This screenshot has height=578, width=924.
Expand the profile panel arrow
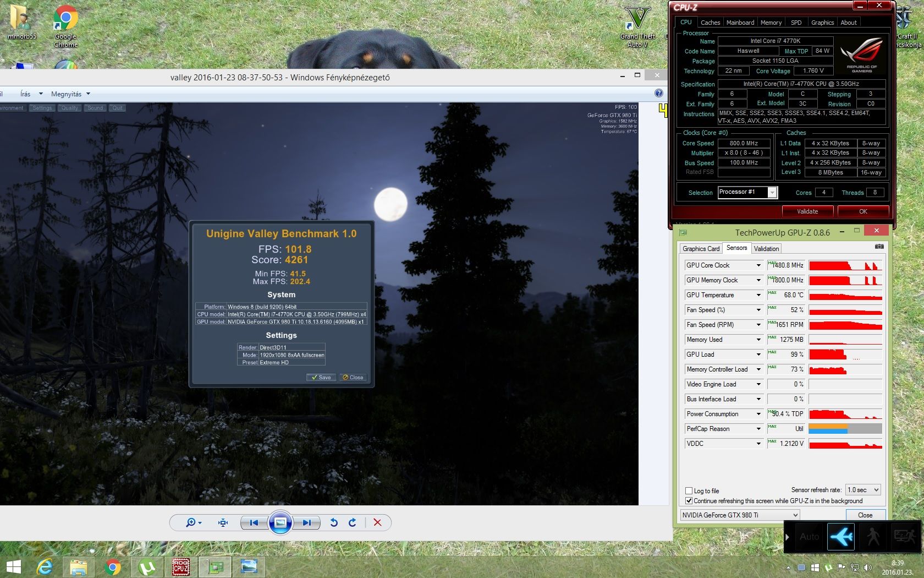788,537
